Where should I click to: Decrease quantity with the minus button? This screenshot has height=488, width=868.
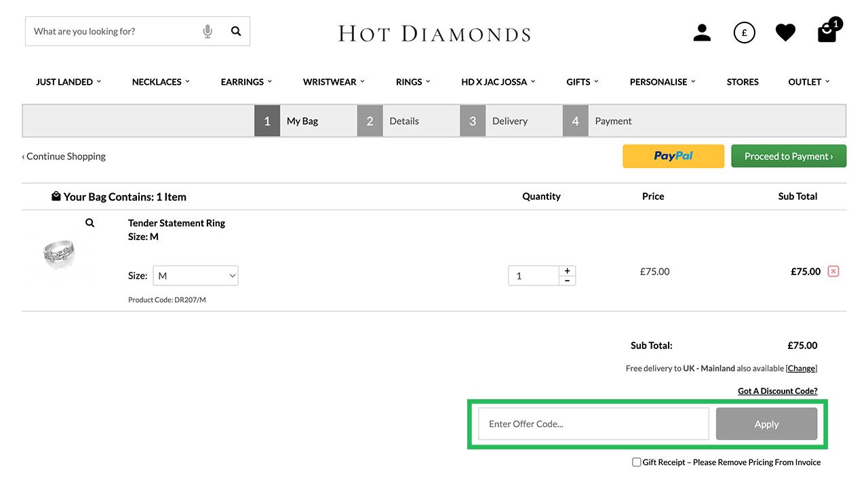coord(567,281)
